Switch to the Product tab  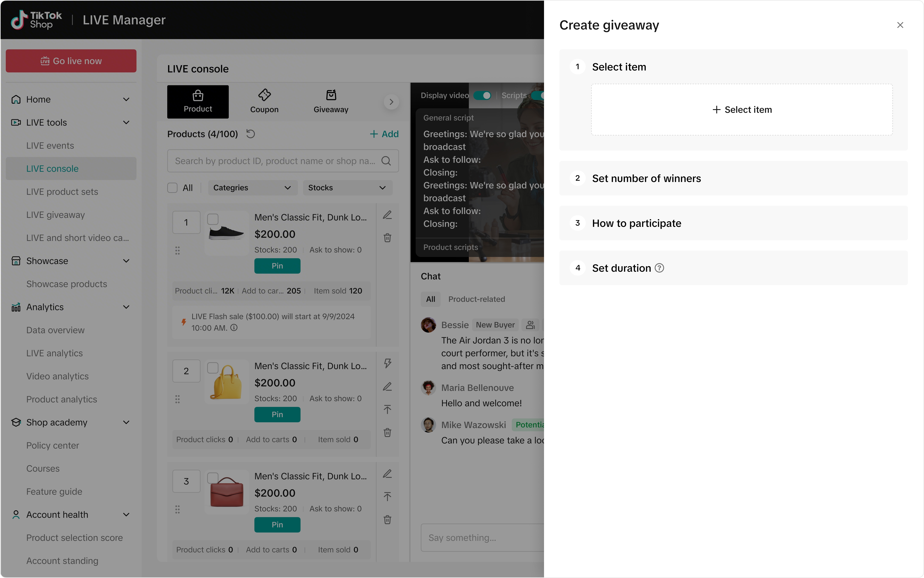(198, 102)
